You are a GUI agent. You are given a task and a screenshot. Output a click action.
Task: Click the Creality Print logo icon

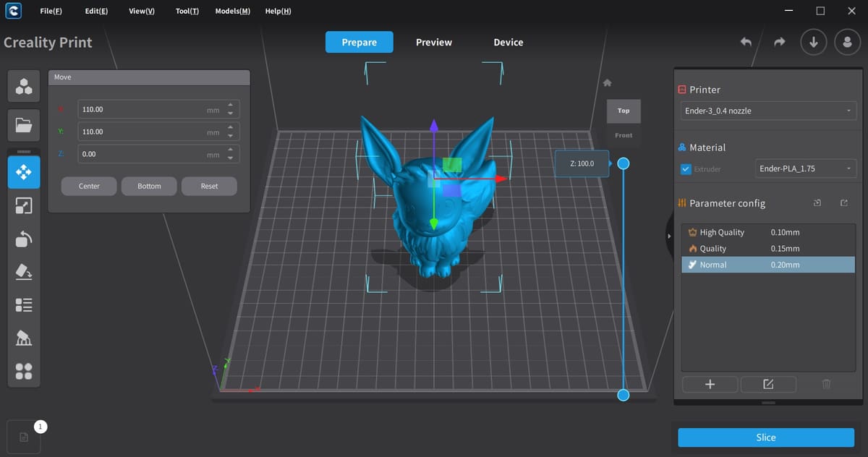point(12,11)
